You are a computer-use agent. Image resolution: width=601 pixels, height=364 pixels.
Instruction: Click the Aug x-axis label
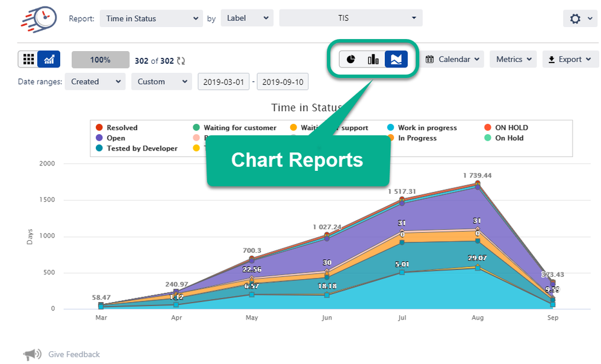478,318
